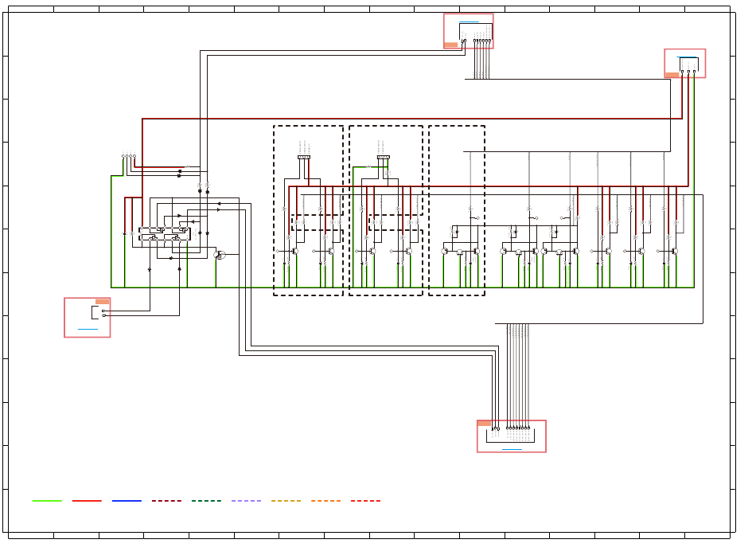756x559 pixels.
Task: Select the circled transistor beside the relay block
Action: point(219,255)
